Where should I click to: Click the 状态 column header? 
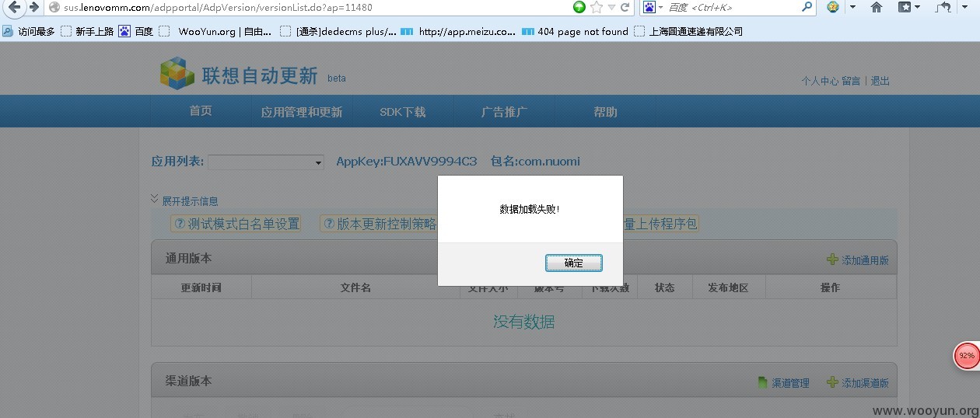click(x=665, y=287)
